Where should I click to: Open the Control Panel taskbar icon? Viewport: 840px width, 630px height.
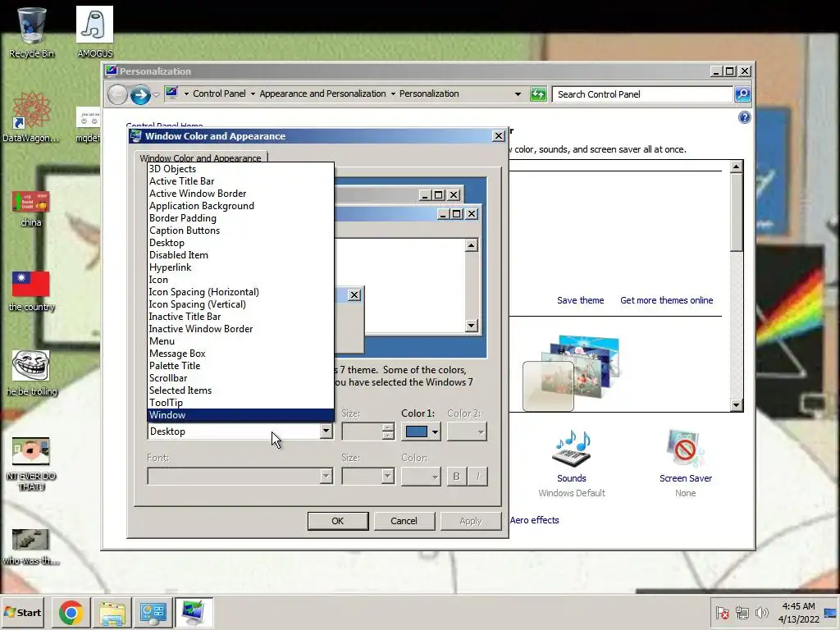[153, 613]
